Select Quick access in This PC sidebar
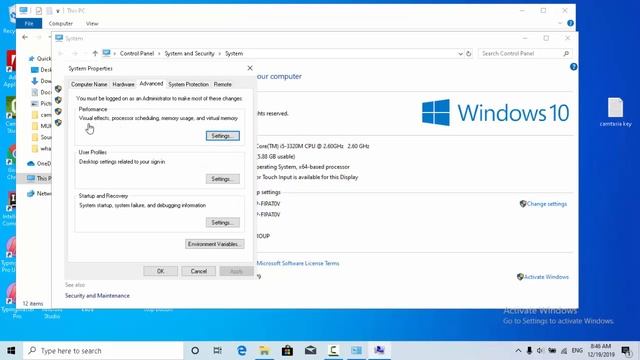The height and width of the screenshot is (360, 640). pyautogui.click(x=40, y=58)
